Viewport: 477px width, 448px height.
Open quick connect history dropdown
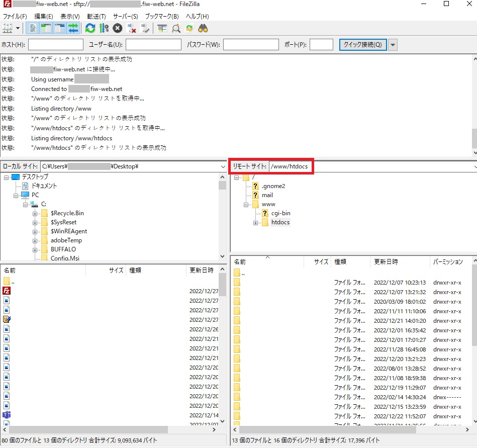pos(393,45)
